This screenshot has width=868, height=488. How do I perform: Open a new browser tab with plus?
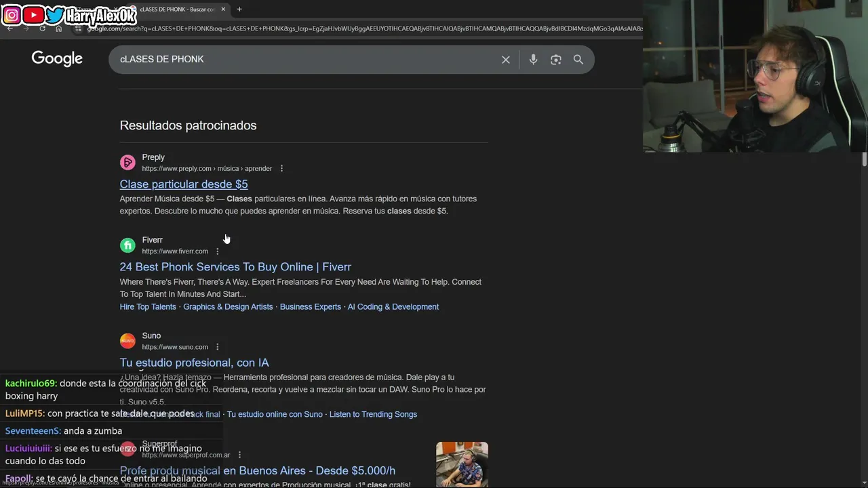(x=239, y=9)
